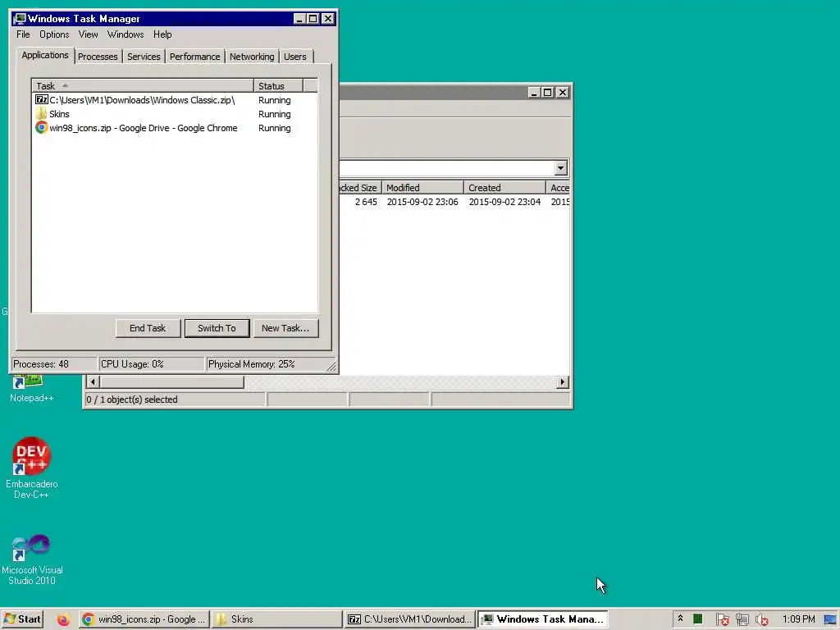Click the horizontal scrollbar thumb in 7-Zip
840x630 pixels.
[172, 382]
